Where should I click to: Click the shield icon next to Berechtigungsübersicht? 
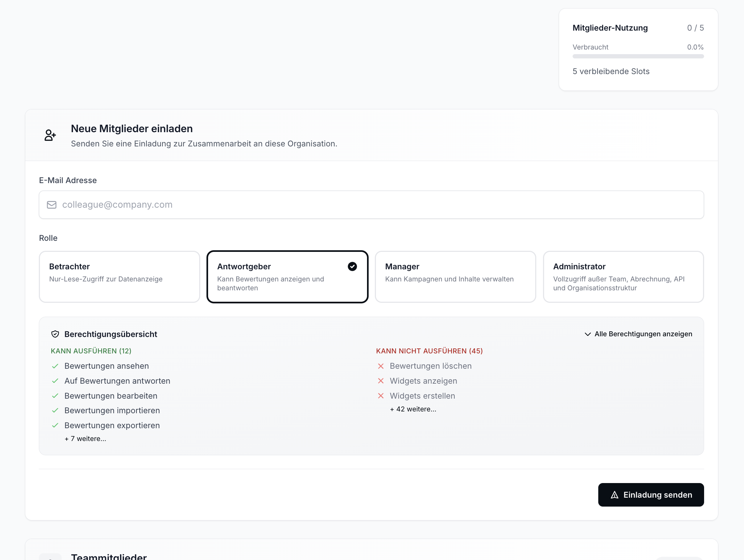coord(55,334)
